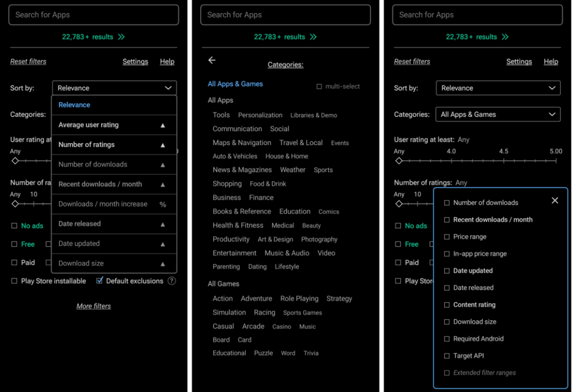This screenshot has width=573, height=392.
Task: Select Number of ratings sort option
Action: pos(115,145)
